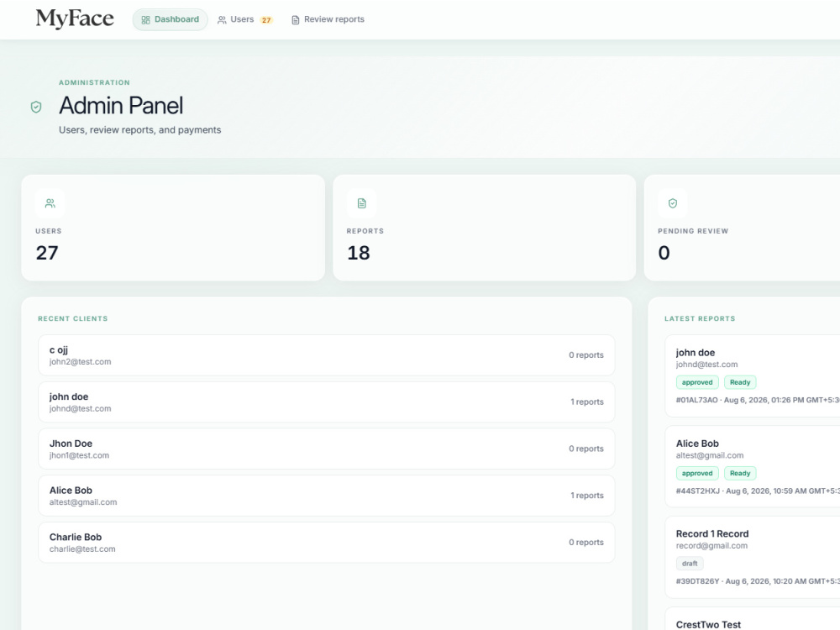Open the Review reports tab
The width and height of the screenshot is (840, 630).
(328, 19)
